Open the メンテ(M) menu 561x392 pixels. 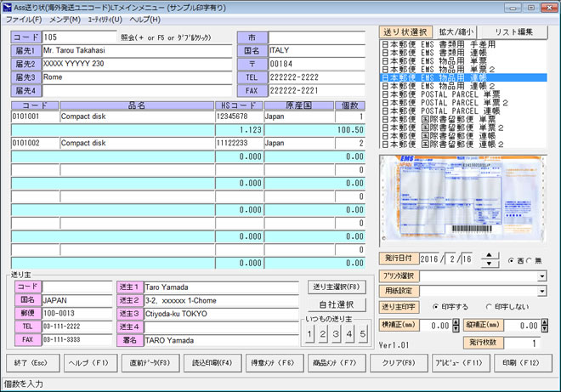(x=65, y=20)
